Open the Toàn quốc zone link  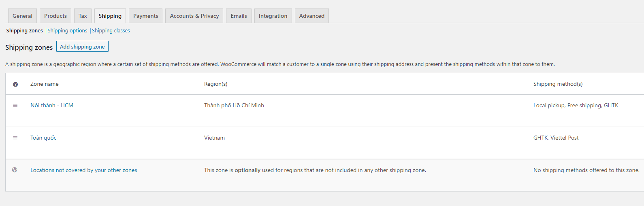[x=43, y=138]
